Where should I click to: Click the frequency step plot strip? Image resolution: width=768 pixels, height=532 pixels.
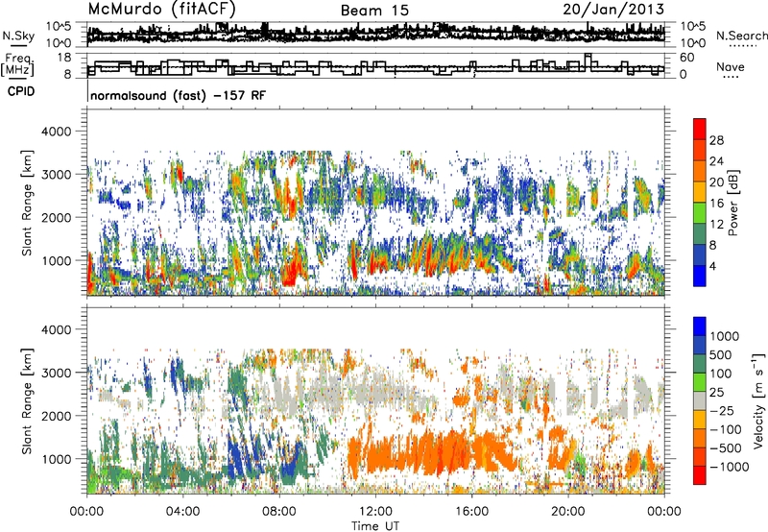click(x=375, y=65)
